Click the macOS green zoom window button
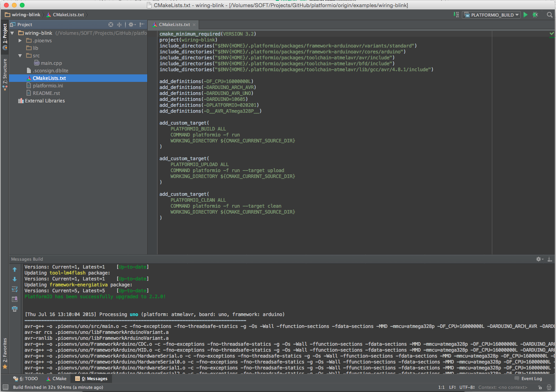 (23, 5)
